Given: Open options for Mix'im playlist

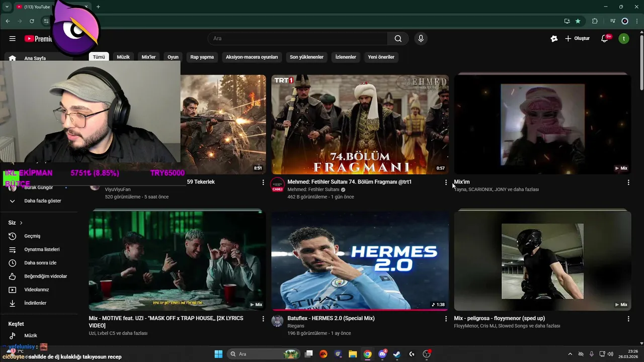Looking at the screenshot, I should click(628, 183).
